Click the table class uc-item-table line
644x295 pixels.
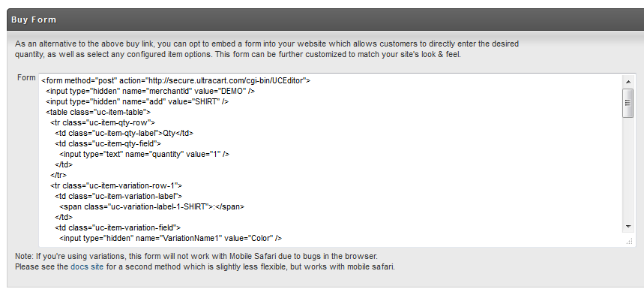98,112
